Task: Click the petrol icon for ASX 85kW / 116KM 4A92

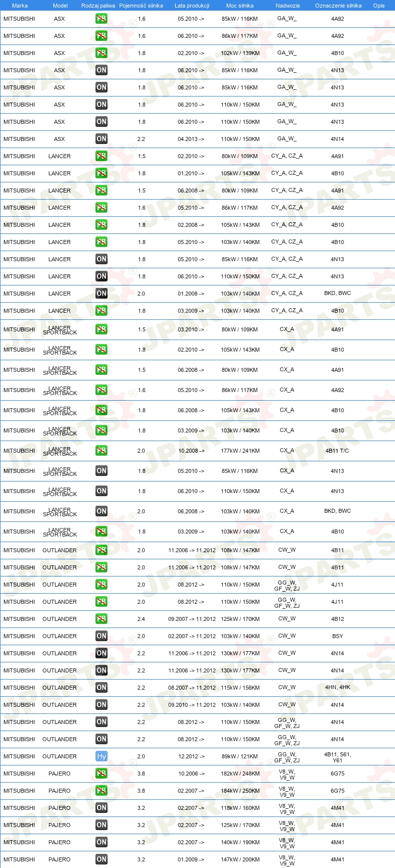Action: pyautogui.click(x=102, y=19)
